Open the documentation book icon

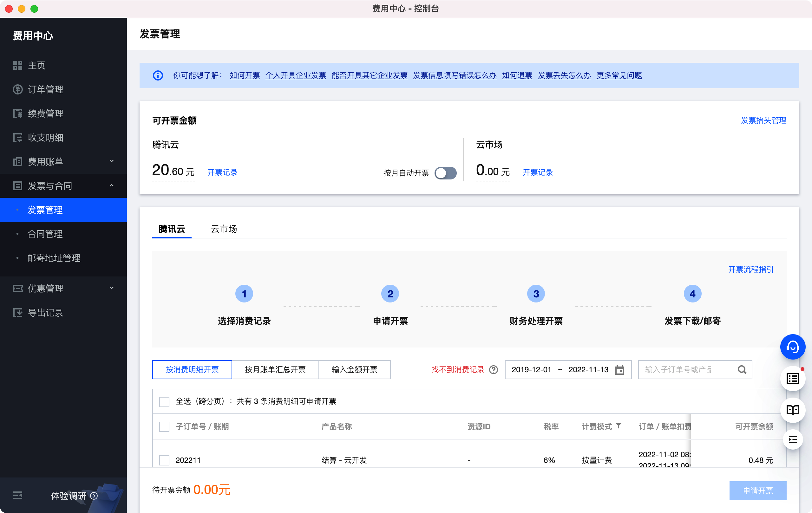click(792, 410)
